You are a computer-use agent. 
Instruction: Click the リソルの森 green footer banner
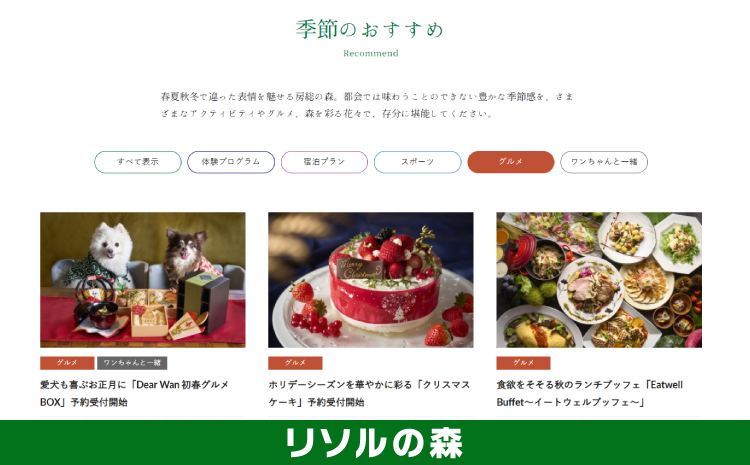(375, 443)
